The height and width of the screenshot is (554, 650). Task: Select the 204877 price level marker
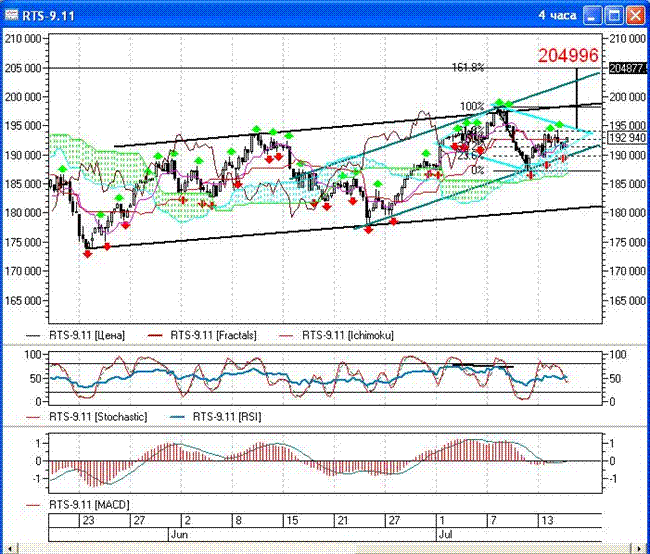[627, 68]
